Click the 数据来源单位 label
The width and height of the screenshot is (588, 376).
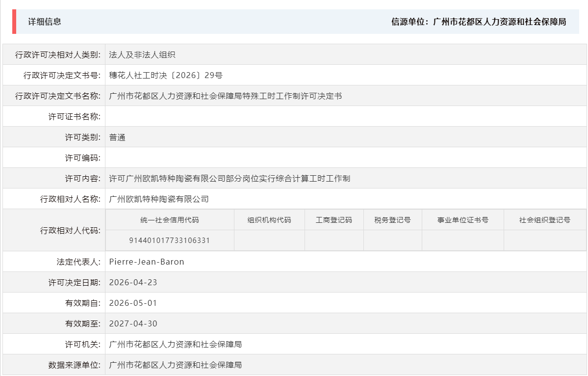click(74, 365)
